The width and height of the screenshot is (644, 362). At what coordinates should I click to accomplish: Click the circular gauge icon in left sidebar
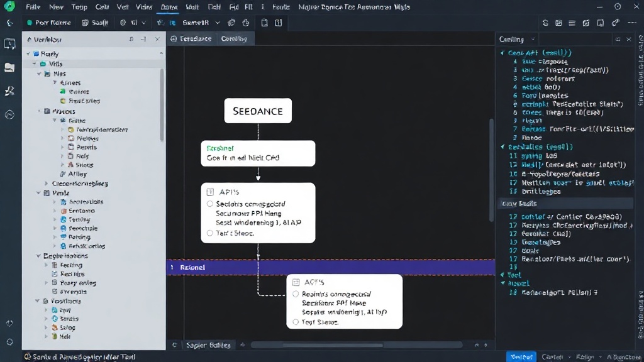[x=9, y=114]
